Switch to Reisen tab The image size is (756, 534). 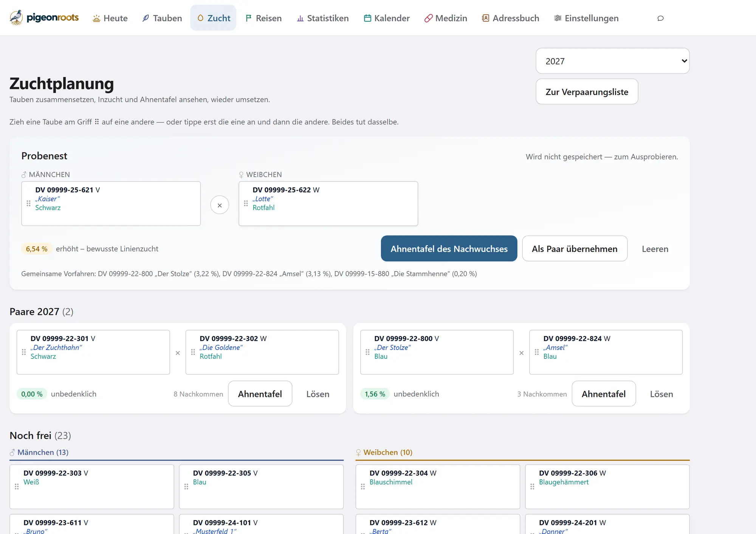[263, 18]
